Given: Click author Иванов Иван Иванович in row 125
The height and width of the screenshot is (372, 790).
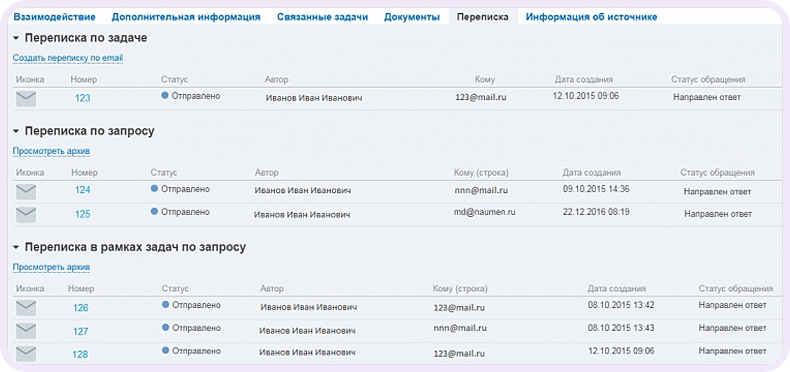Looking at the screenshot, I should (x=302, y=214).
